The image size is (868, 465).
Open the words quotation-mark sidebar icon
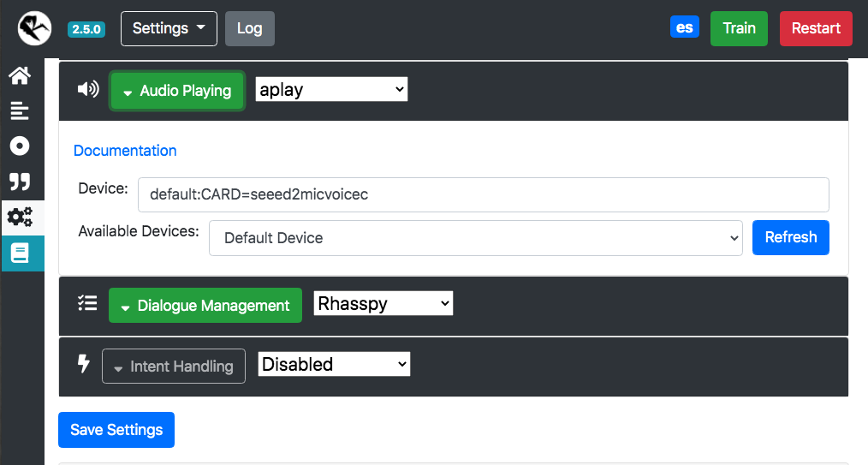click(20, 182)
